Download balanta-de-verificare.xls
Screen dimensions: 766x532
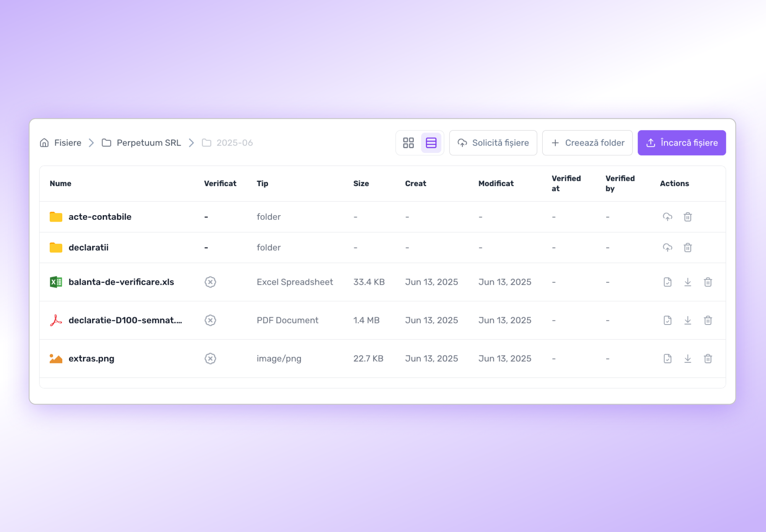[x=688, y=282]
